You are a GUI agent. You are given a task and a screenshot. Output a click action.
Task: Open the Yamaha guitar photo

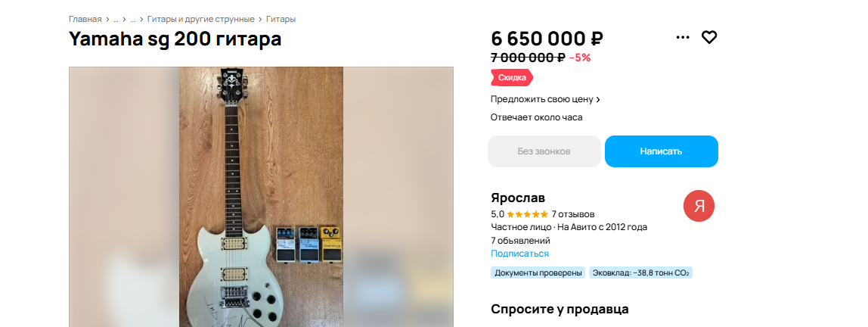tap(261, 197)
